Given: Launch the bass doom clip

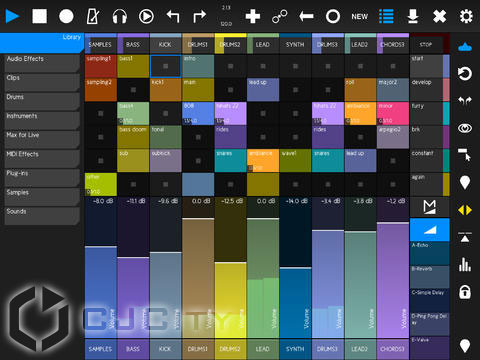Looking at the screenshot, I should [x=133, y=137].
